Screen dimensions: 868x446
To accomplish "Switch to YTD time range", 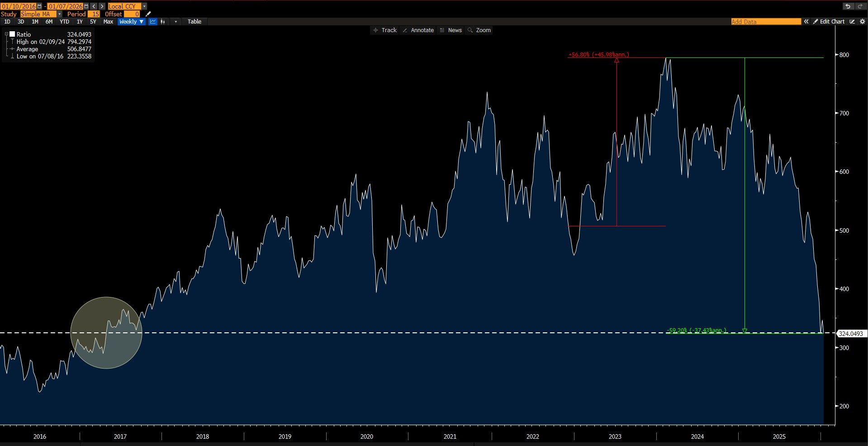I will (x=64, y=22).
